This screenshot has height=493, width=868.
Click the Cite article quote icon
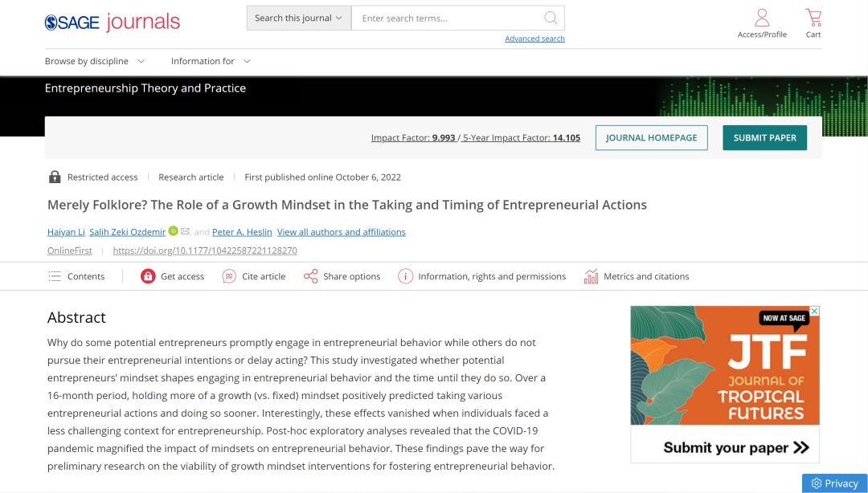click(229, 276)
